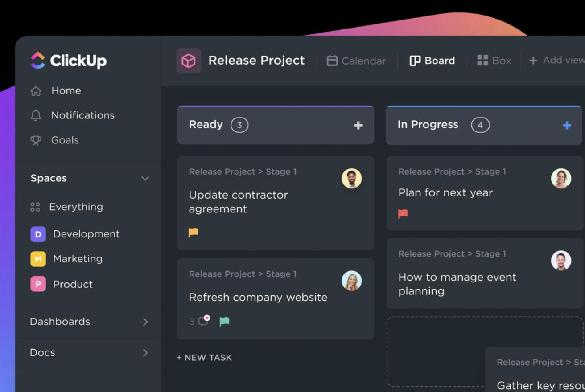This screenshot has height=392, width=585.
Task: Click the yellow priority flag on Update contractor agreement
Action: (194, 232)
